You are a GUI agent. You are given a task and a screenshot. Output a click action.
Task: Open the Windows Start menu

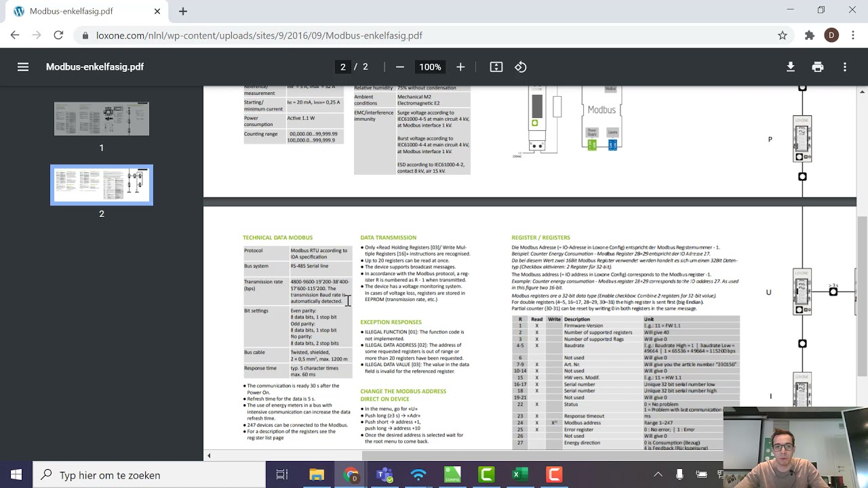(x=16, y=474)
